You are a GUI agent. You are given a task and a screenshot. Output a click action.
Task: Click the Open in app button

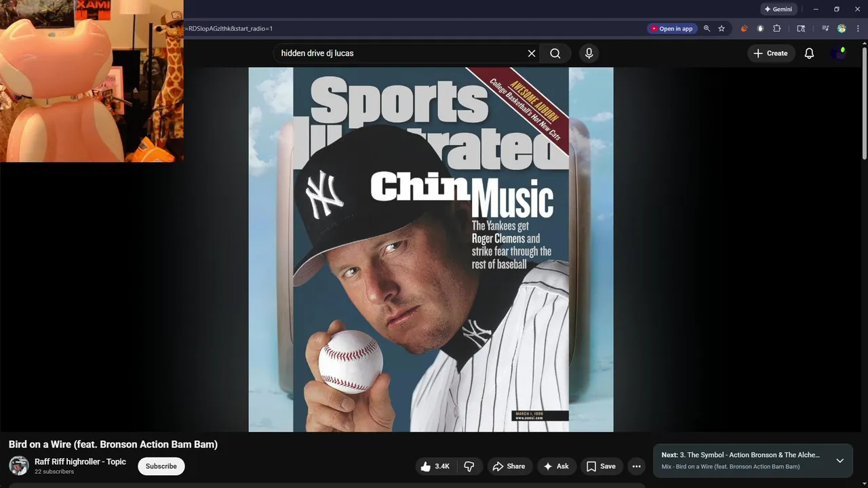pos(672,28)
